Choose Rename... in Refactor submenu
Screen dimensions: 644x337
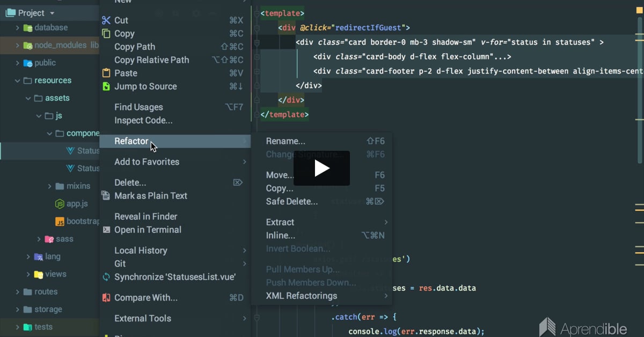pos(322,141)
